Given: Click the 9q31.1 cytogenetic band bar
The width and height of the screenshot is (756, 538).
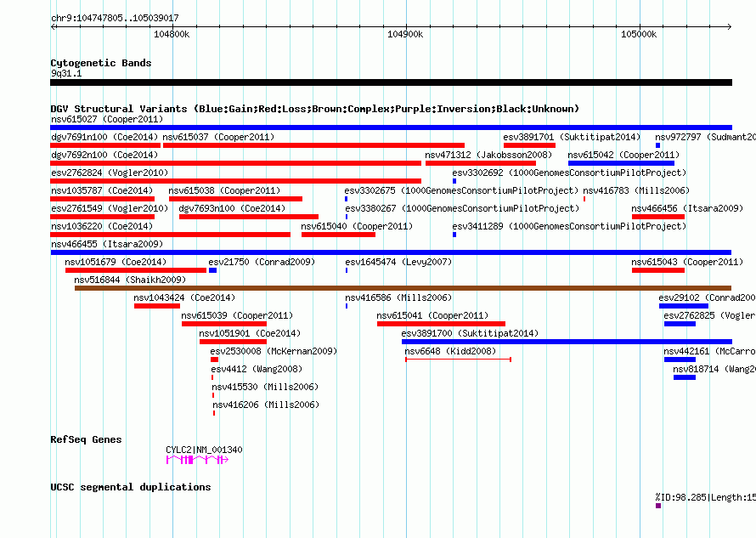Looking at the screenshot, I should coord(391,82).
